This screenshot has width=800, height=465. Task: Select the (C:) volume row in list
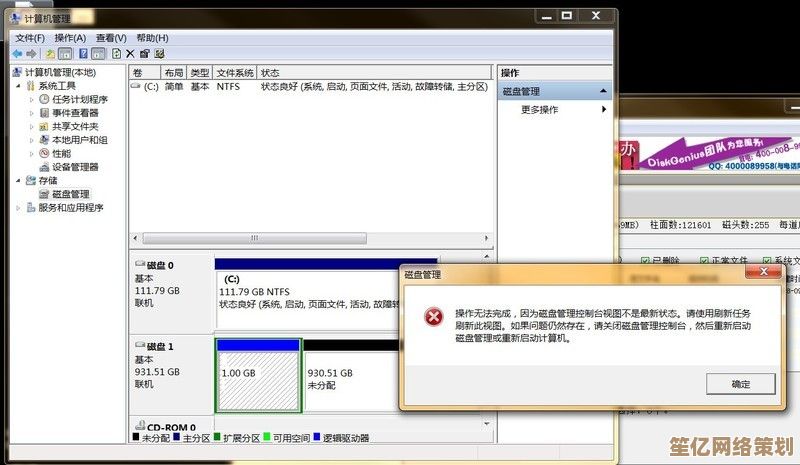coord(310,87)
